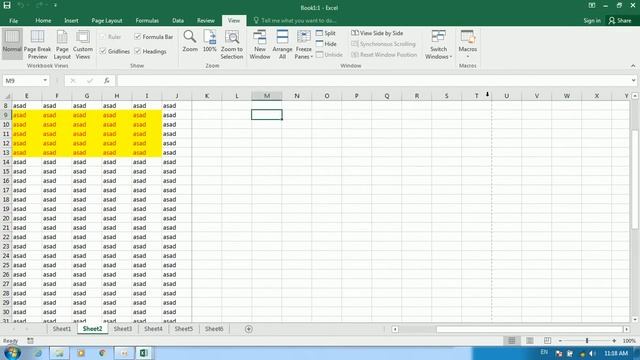
Task: Hide the current window
Action: pos(326,44)
